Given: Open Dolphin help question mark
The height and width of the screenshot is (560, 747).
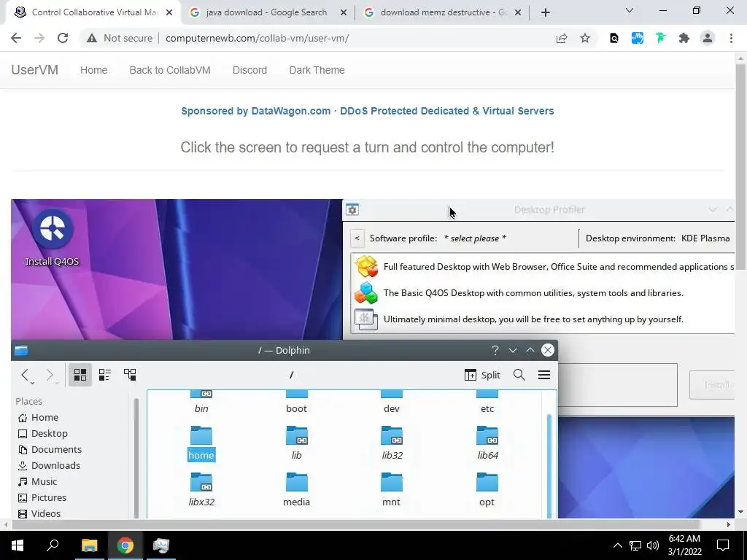Looking at the screenshot, I should tap(495, 351).
